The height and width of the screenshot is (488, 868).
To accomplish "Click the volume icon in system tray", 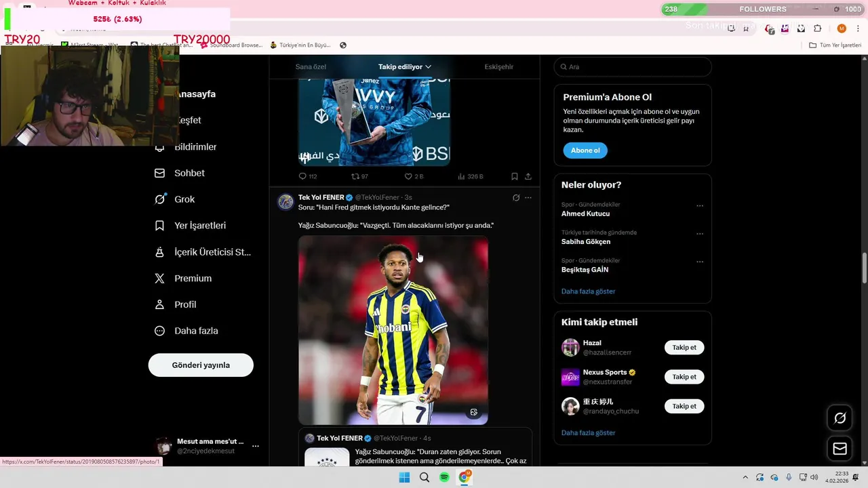I will tap(814, 477).
